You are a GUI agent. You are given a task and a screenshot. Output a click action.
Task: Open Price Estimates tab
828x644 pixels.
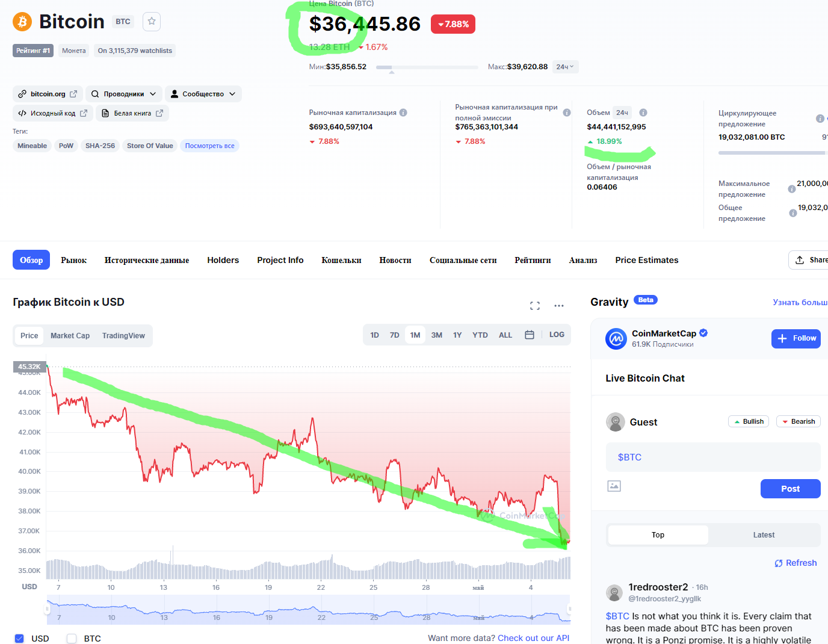[647, 260]
